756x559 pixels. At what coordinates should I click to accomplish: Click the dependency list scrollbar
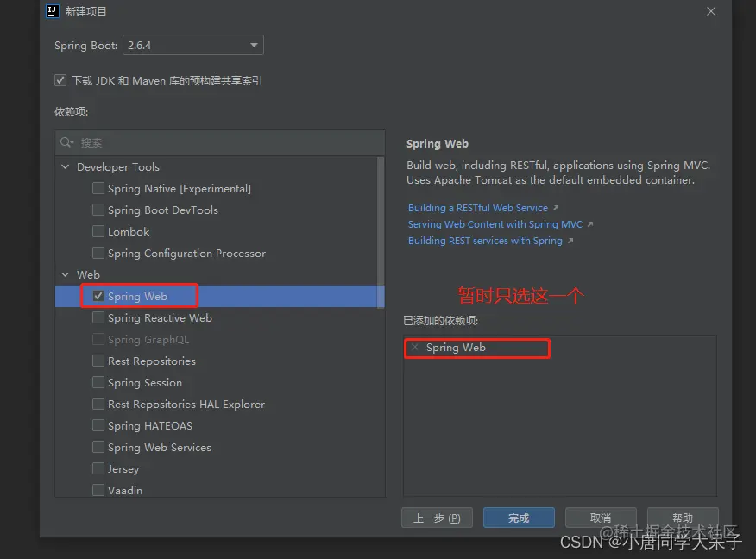381,232
